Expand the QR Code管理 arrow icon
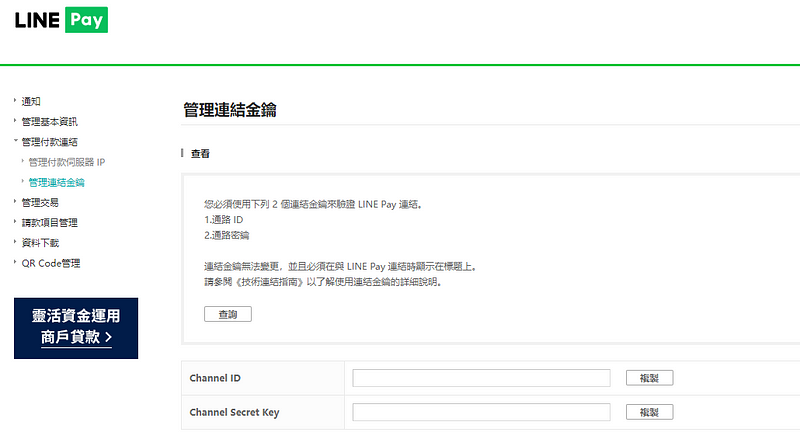The width and height of the screenshot is (800, 433). (x=15, y=263)
